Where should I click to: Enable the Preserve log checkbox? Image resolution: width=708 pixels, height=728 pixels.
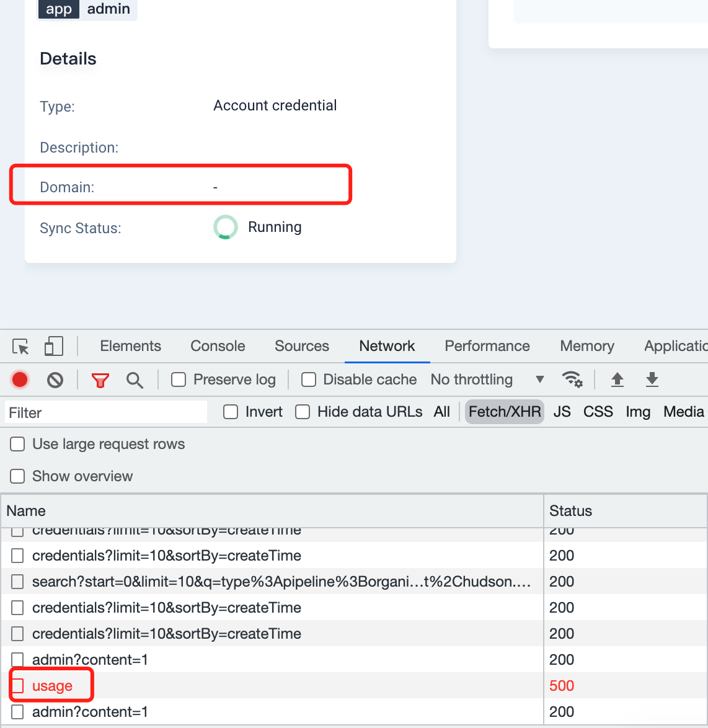coord(179,380)
